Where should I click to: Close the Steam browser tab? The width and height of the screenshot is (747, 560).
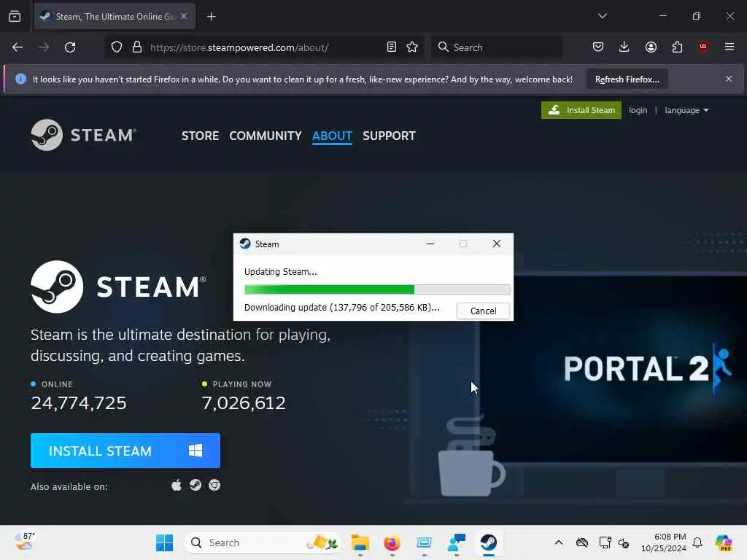pyautogui.click(x=184, y=16)
